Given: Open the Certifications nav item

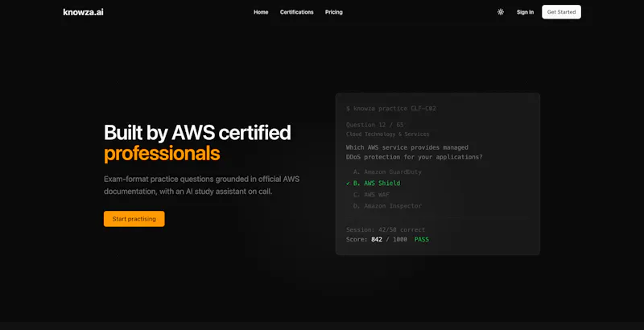Looking at the screenshot, I should tap(296, 12).
